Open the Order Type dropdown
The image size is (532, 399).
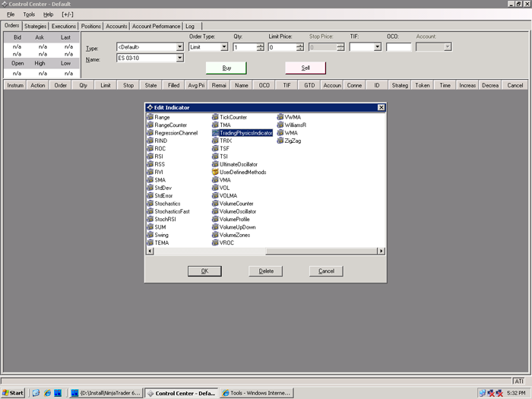[x=224, y=47]
